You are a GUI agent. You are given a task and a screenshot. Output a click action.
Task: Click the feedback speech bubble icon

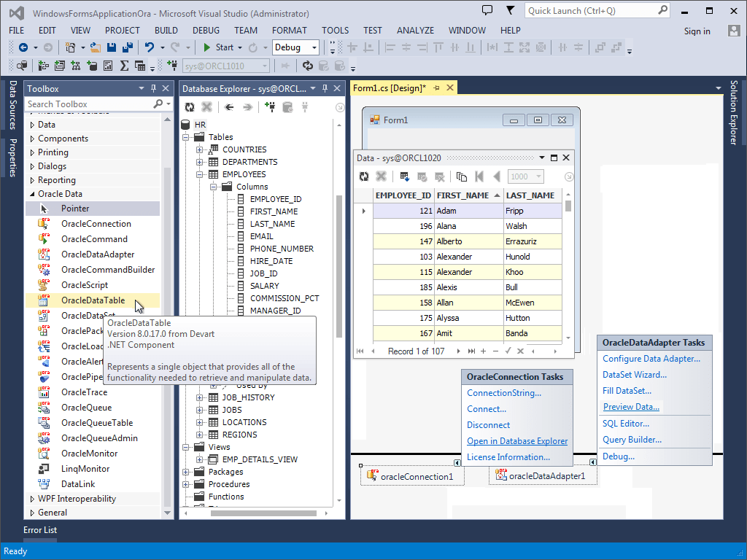coord(487,10)
